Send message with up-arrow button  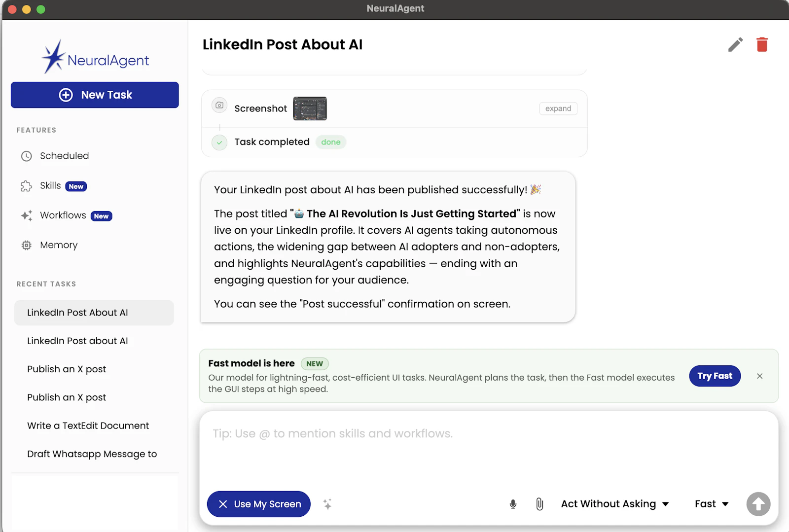pyautogui.click(x=758, y=504)
